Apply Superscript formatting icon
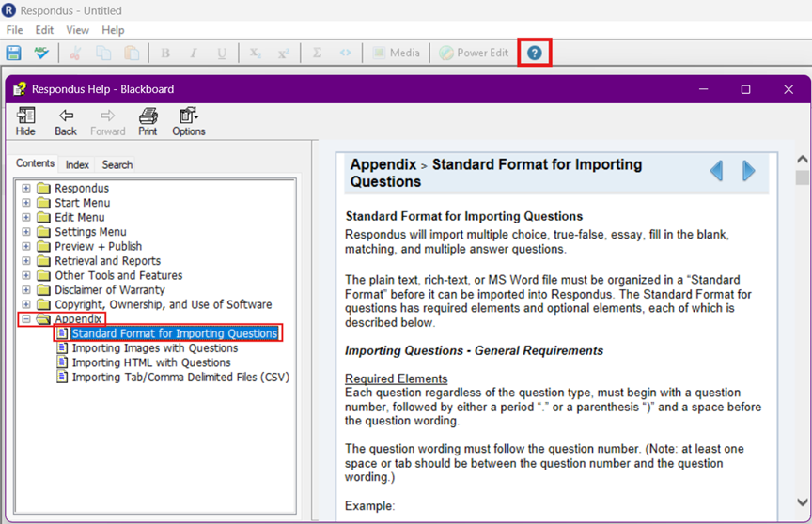The height and width of the screenshot is (524, 812). [283, 53]
